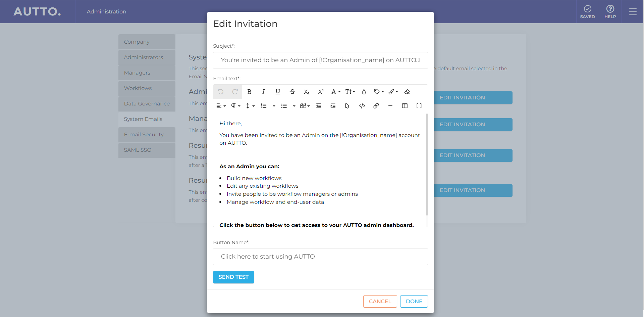This screenshot has width=644, height=317.
Task: Apply subscript formatting
Action: point(307,91)
